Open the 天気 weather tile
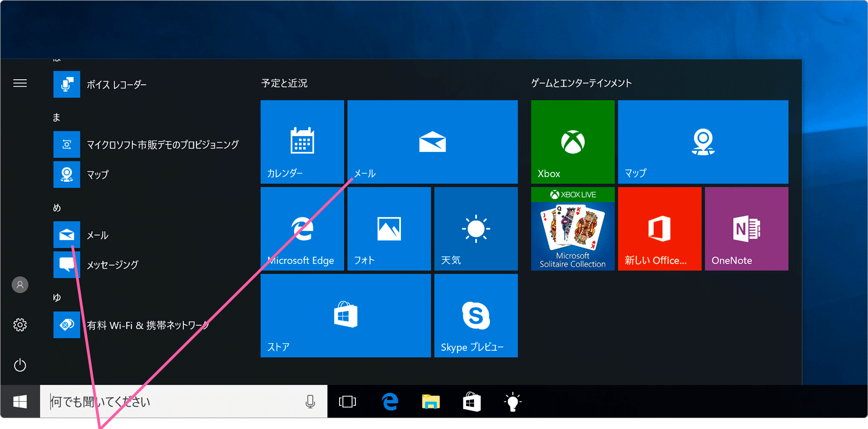 [476, 228]
